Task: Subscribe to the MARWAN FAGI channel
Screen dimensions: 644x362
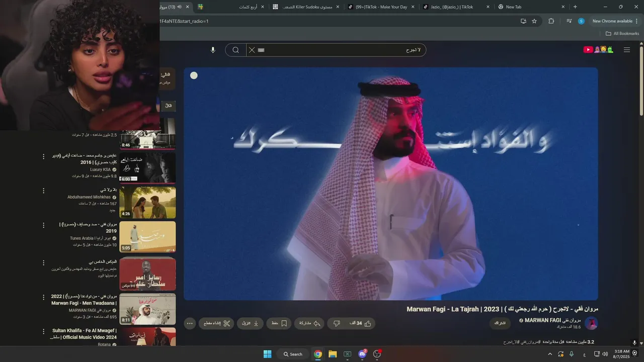Action: coord(500,323)
